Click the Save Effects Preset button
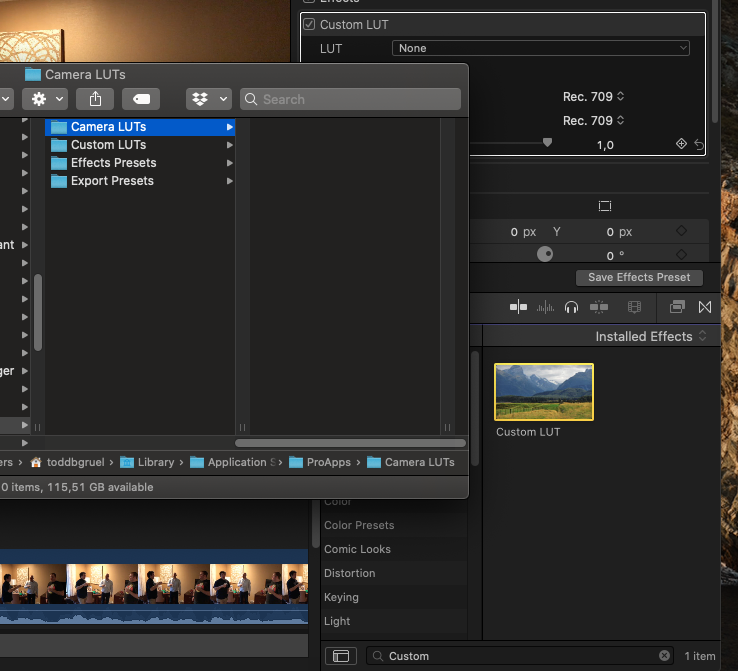 [x=639, y=277]
